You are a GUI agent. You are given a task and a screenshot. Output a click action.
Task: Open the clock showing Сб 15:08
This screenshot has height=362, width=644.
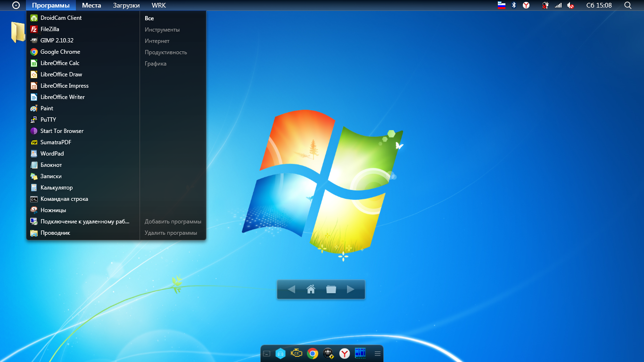(599, 5)
